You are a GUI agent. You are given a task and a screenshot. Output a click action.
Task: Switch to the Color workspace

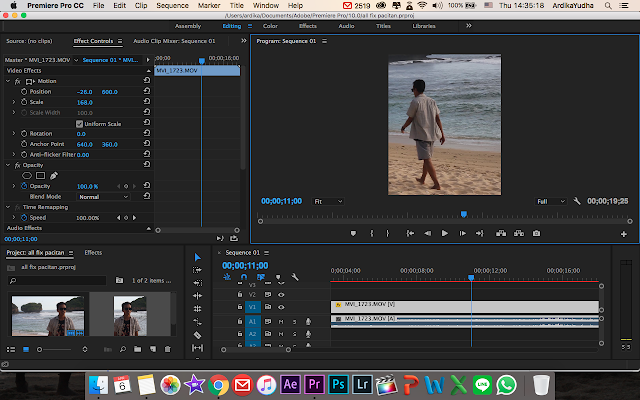(270, 26)
